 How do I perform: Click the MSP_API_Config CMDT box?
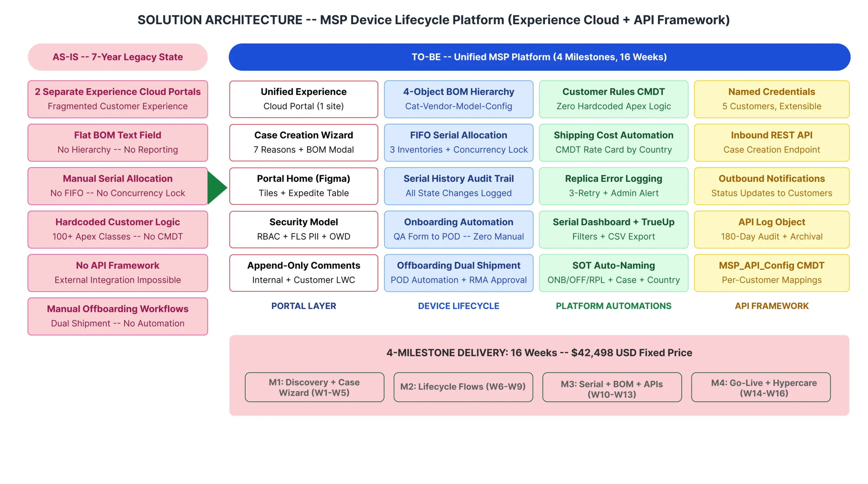pos(771,273)
